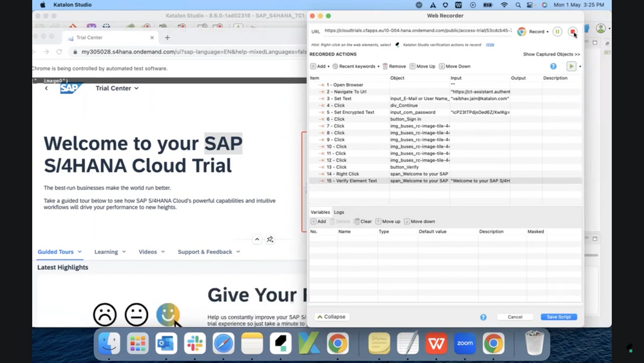Run the recorded steps with play button
Image resolution: width=644 pixels, height=363 pixels.
click(x=571, y=66)
